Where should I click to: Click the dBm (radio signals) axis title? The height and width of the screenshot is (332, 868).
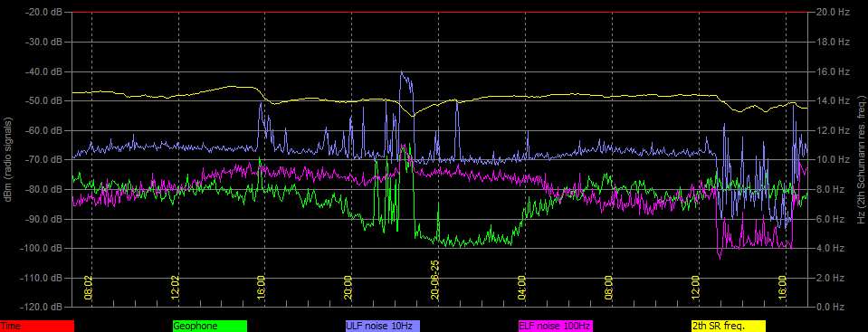point(8,159)
